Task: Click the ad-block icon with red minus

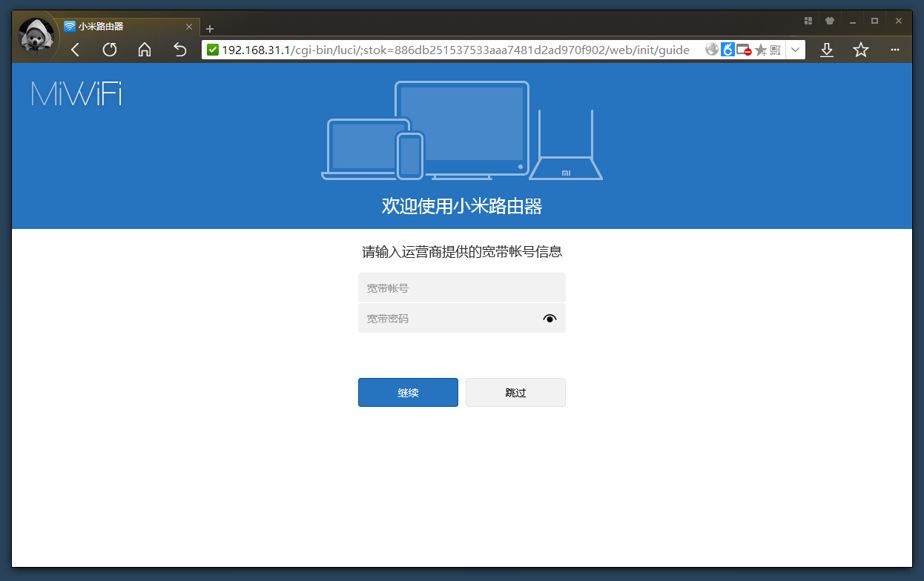Action: click(x=744, y=50)
